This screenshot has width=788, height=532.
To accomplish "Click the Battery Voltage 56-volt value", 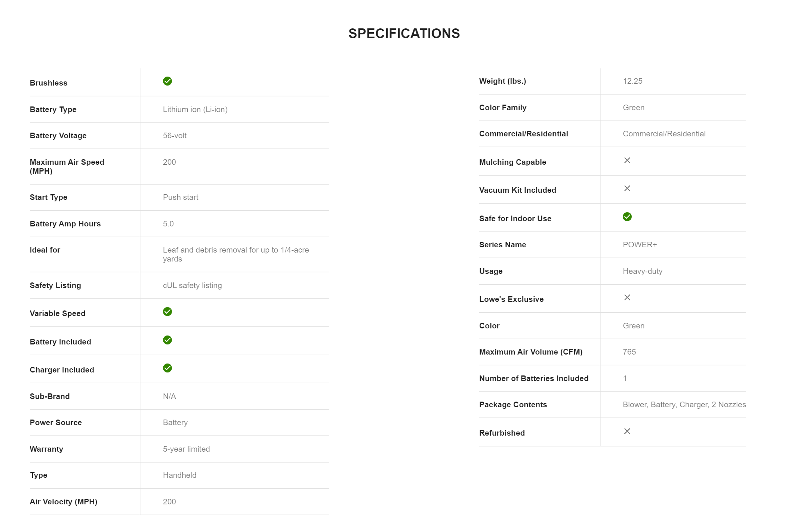I will (x=175, y=136).
